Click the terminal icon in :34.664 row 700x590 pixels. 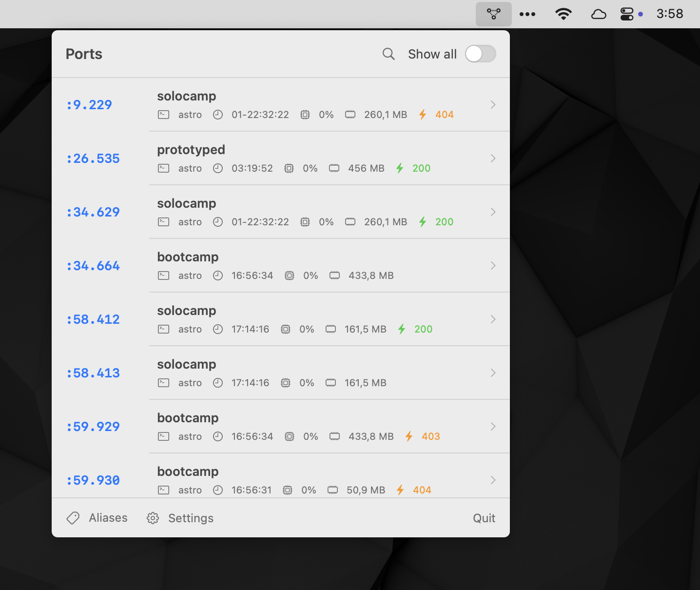(x=164, y=275)
